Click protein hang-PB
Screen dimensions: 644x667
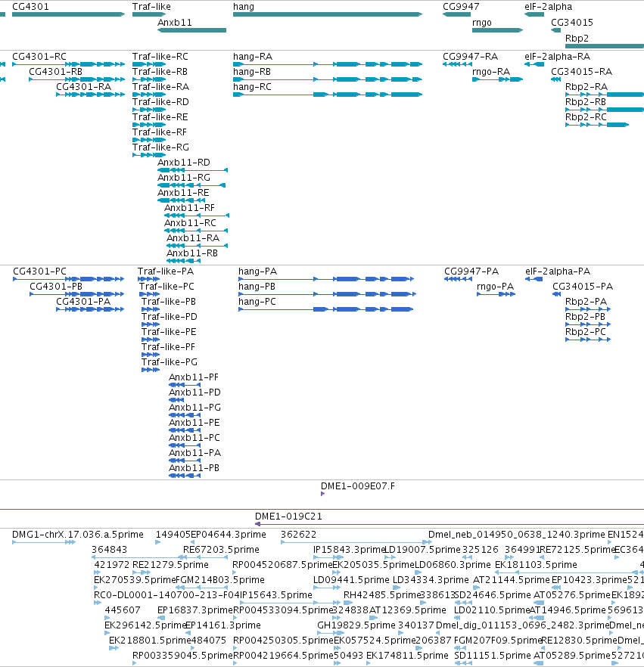(x=328, y=294)
